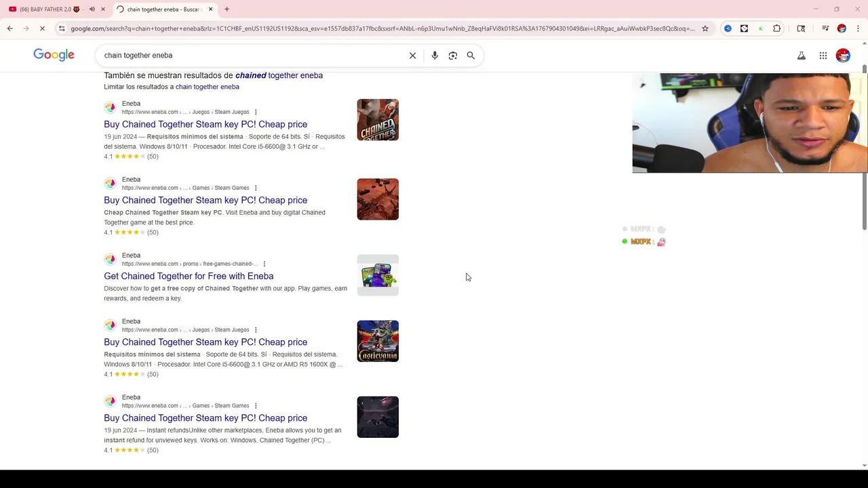
Task: Click the Google logo
Action: click(54, 55)
